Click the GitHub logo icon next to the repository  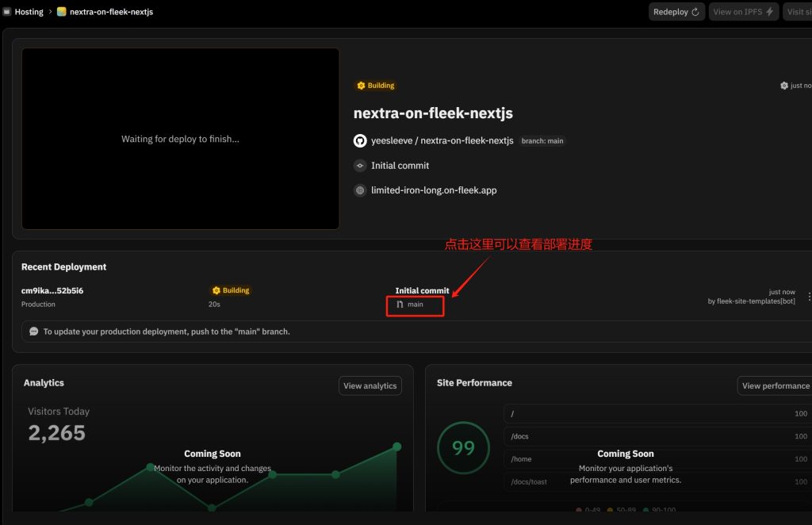point(360,141)
